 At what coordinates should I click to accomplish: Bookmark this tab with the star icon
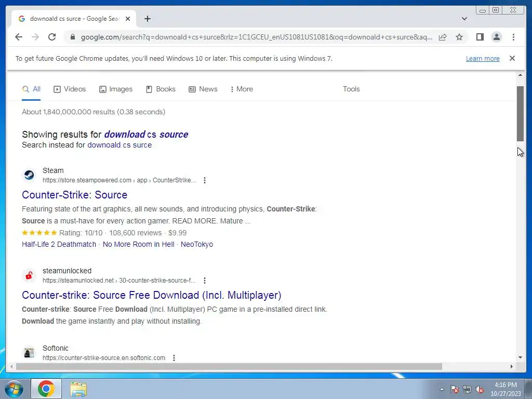point(459,37)
